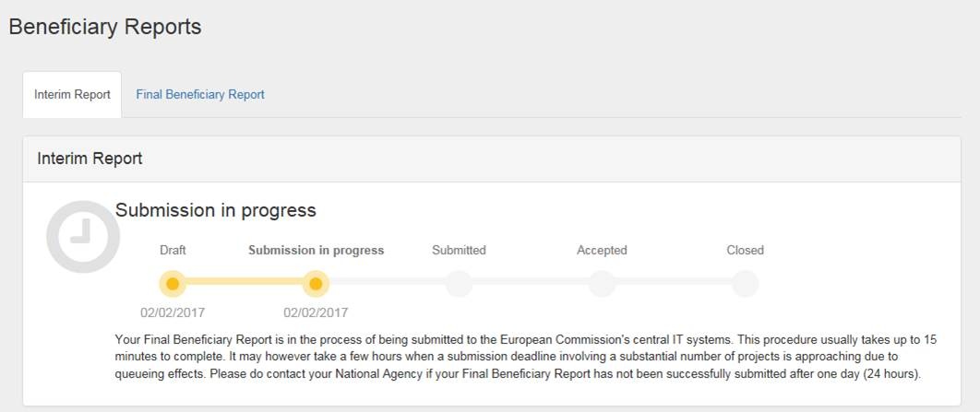
Task: Click the large Submission in progress heading
Action: (215, 210)
